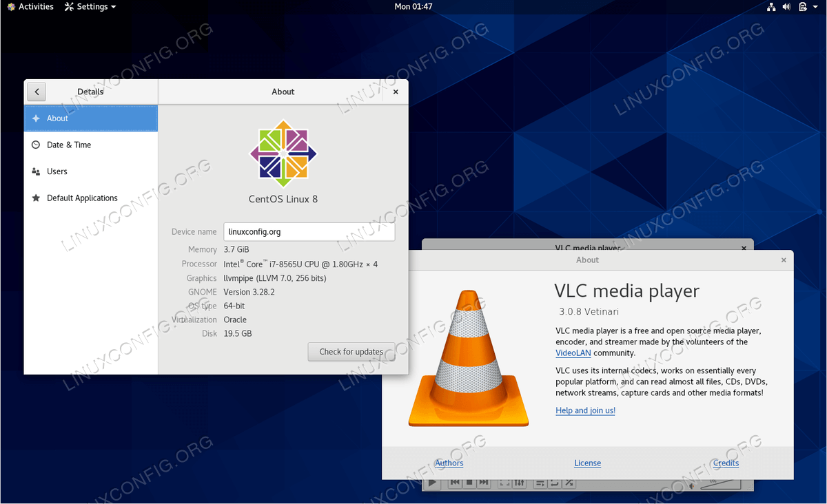Click the GNOME Version 3.28.2 text
The width and height of the screenshot is (827, 504).
tap(249, 292)
